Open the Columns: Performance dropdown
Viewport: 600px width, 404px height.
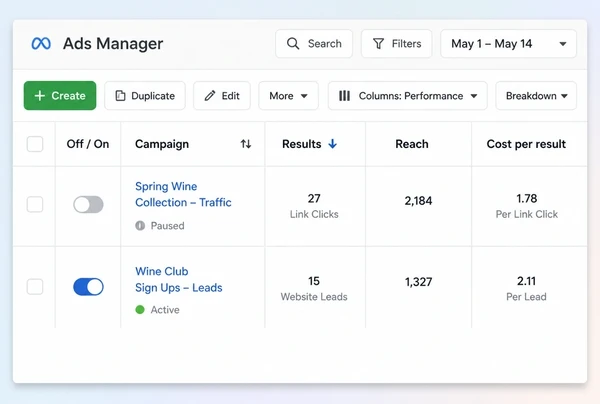pos(408,96)
